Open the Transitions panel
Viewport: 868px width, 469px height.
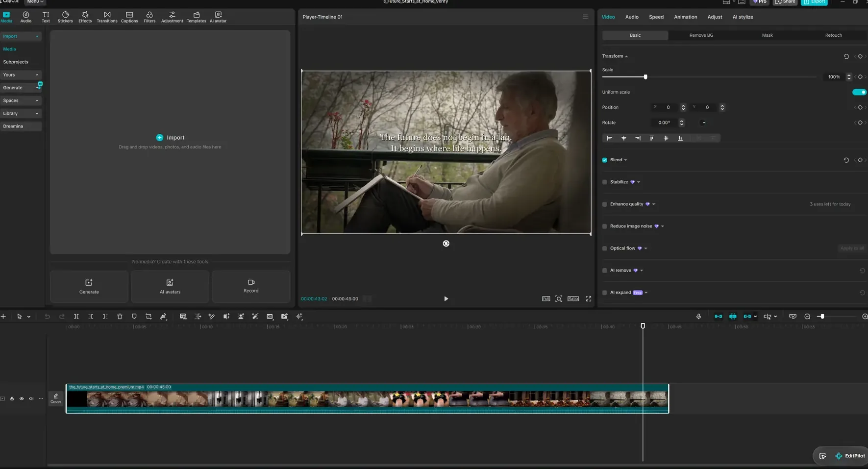(x=107, y=17)
